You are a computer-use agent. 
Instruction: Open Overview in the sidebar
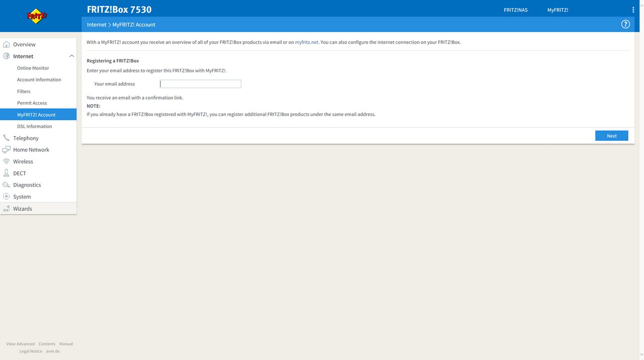(24, 44)
